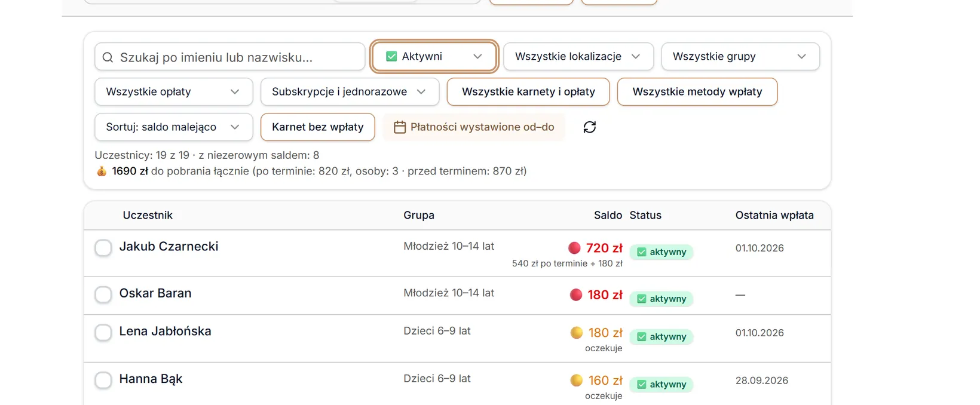Toggle Hanna Bąk's selection checkbox

(103, 380)
